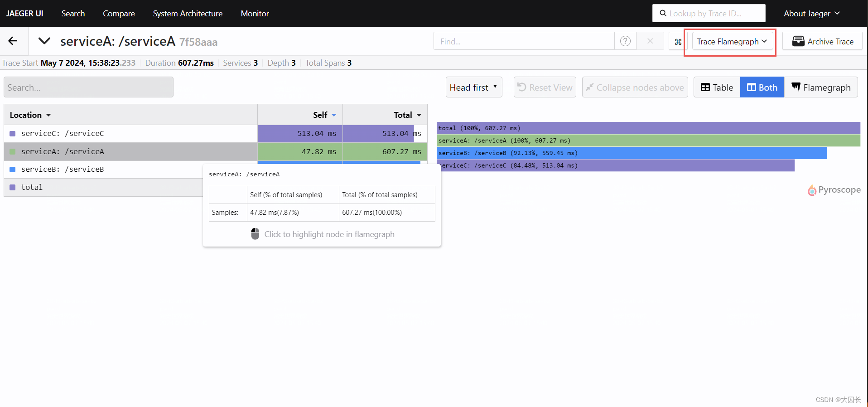Click the search magnifier icon in lookup
868x407 pixels.
(663, 13)
